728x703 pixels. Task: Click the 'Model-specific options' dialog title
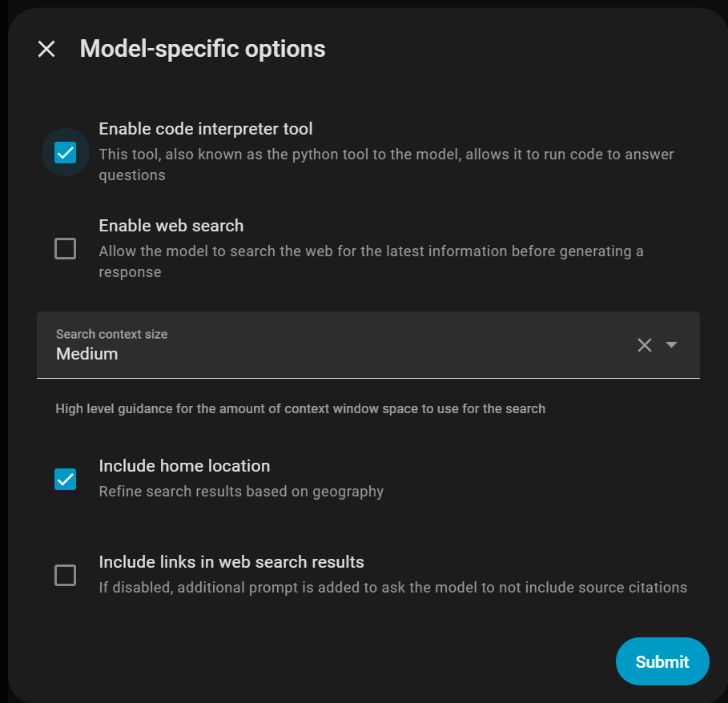(x=202, y=49)
